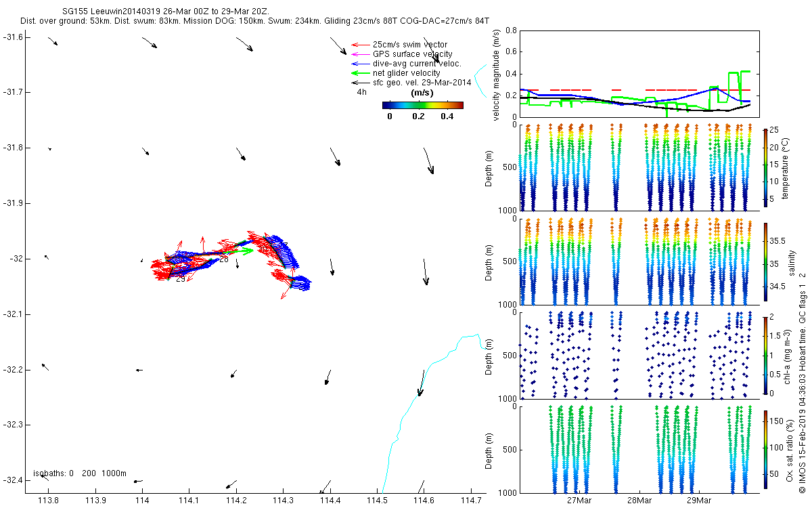Select the '25cm/s swim vector' legend entry

[410, 44]
